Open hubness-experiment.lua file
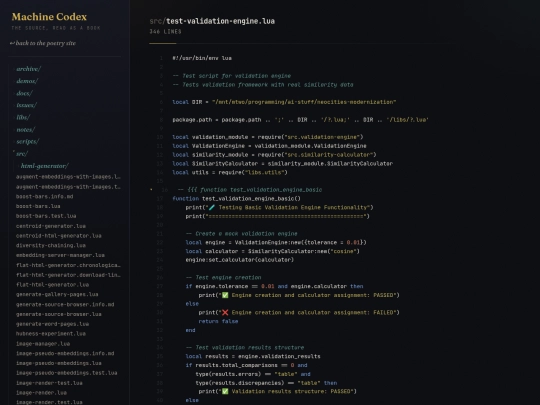Screen dimensions: 540x405 (x=51, y=333)
